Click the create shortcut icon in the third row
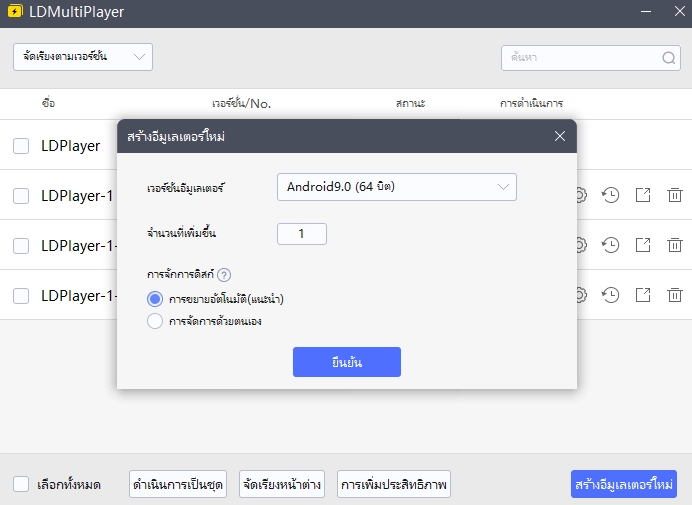This screenshot has width=692, height=505. coord(643,245)
